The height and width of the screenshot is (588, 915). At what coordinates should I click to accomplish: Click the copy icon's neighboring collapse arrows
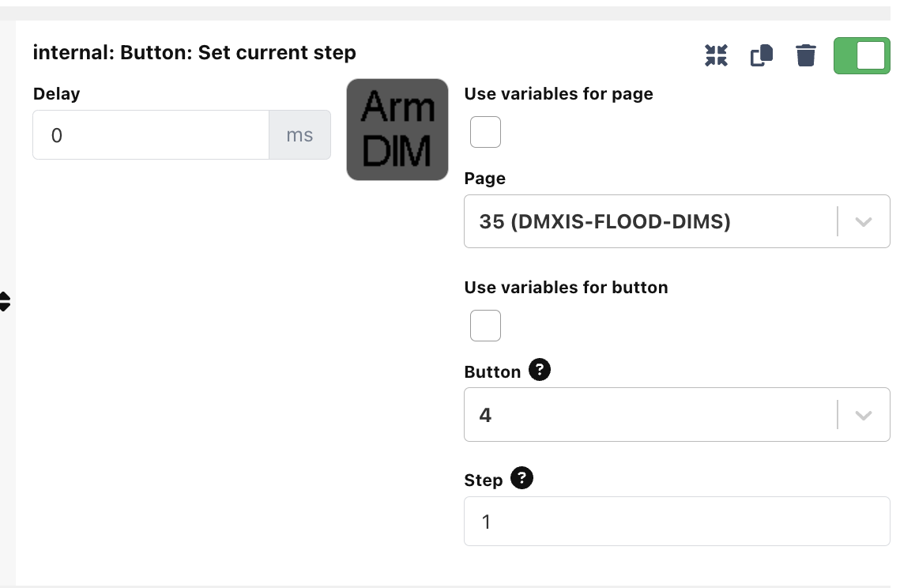click(716, 55)
